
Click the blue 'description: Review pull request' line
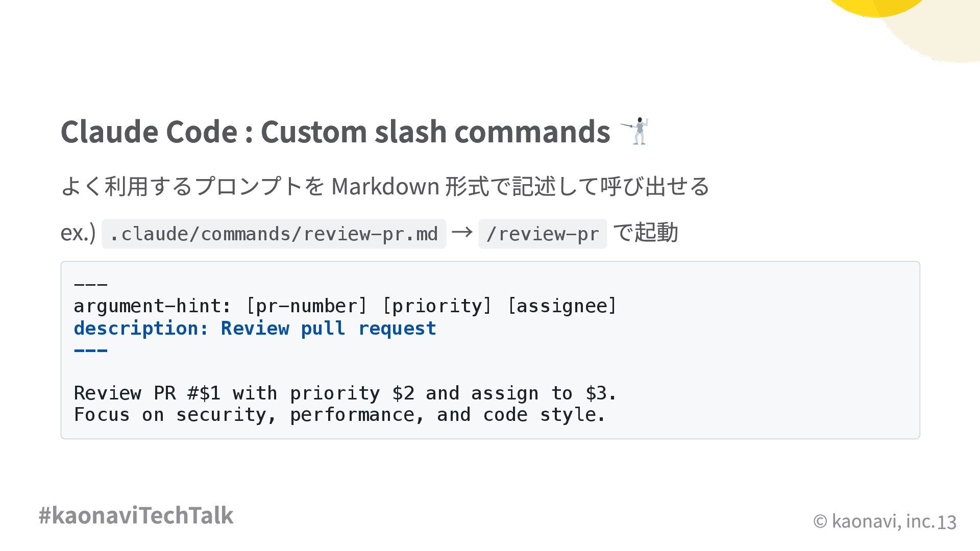point(255,328)
